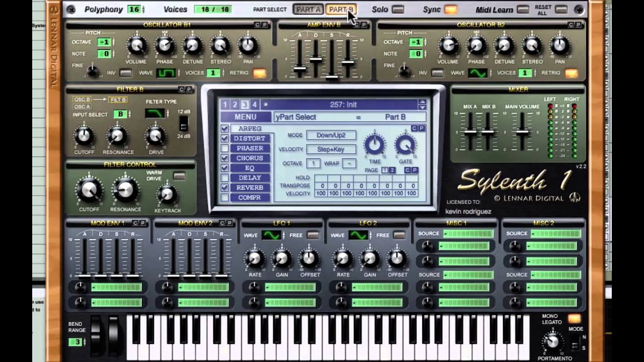Image resolution: width=644 pixels, height=362 pixels.
Task: Click the Oscillator B1 Volume knob
Action: point(136,46)
